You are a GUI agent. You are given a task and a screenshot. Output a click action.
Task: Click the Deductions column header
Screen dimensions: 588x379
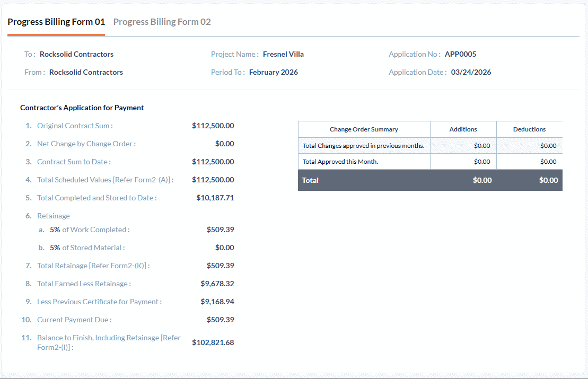click(530, 129)
